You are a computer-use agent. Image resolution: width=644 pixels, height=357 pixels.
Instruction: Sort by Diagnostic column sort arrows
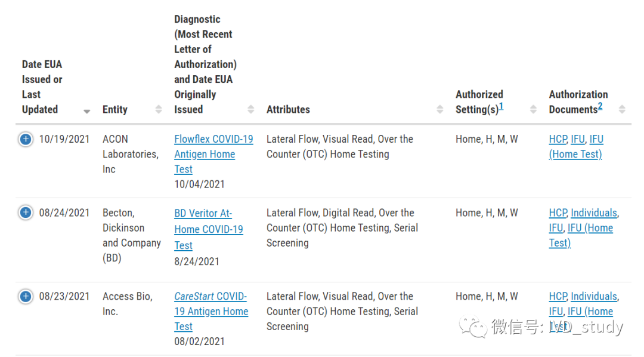click(x=250, y=109)
